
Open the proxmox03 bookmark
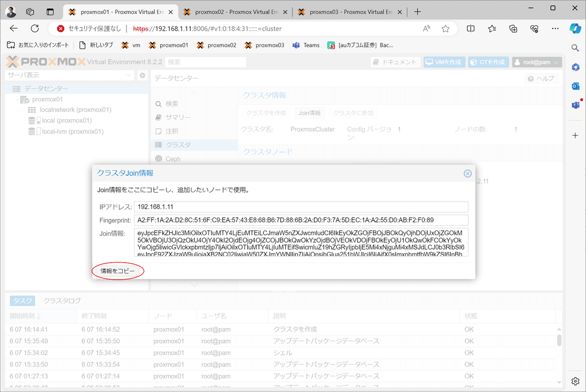point(264,45)
